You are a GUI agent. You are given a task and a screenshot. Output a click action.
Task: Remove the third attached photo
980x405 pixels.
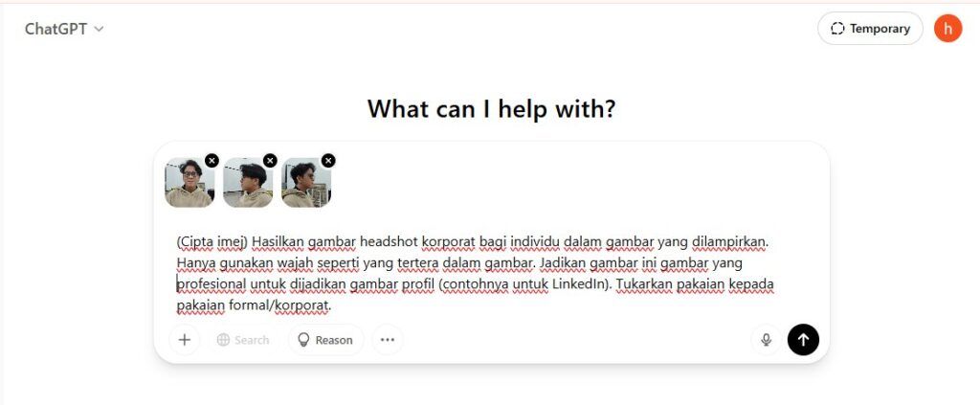point(328,161)
